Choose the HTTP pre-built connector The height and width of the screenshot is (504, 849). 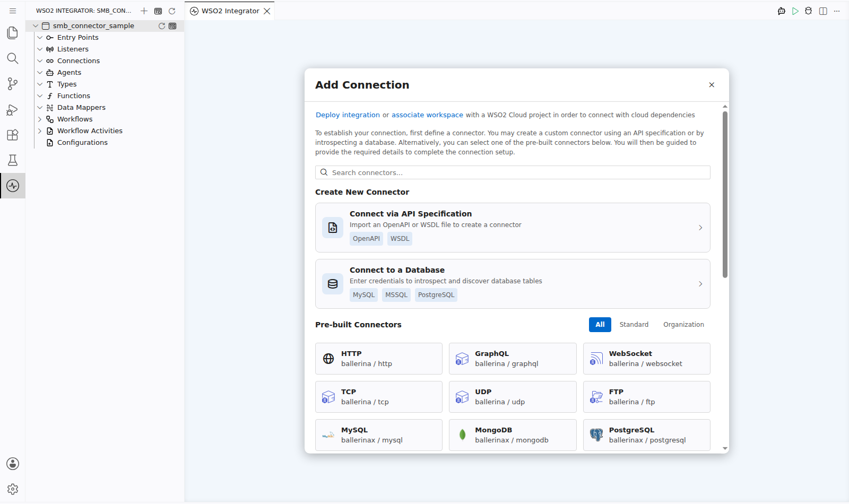coord(379,359)
